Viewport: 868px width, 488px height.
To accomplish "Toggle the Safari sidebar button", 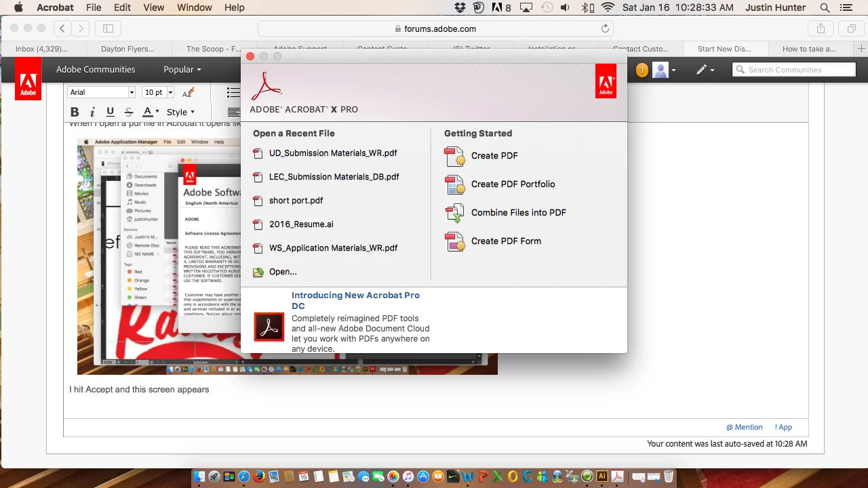I will tap(108, 28).
